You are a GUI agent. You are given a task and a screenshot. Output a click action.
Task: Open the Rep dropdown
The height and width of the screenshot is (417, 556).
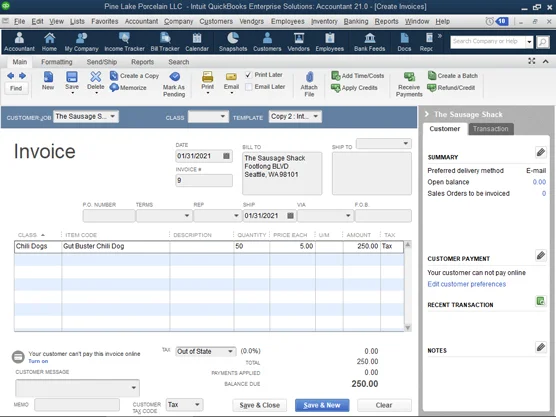coord(236,216)
